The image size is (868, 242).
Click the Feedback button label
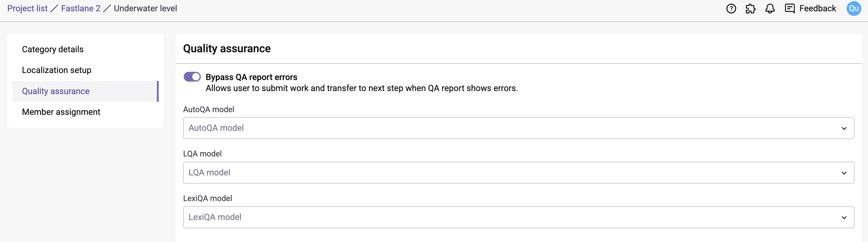pos(817,9)
